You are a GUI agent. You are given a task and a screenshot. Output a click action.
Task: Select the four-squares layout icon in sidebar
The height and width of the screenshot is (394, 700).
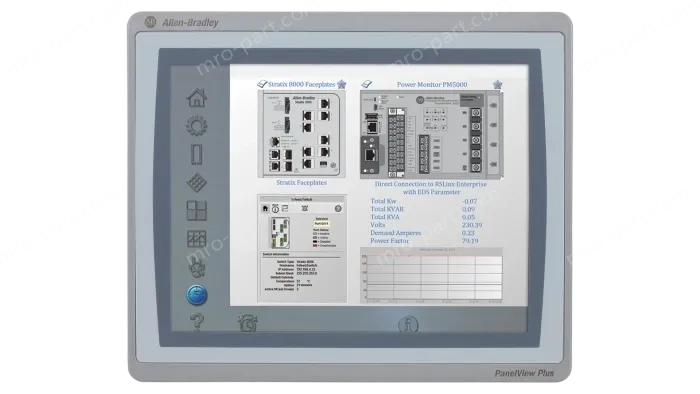pyautogui.click(x=196, y=211)
